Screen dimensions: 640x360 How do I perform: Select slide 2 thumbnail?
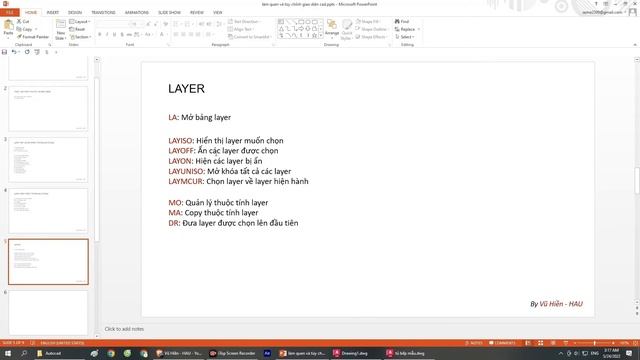tap(48, 108)
